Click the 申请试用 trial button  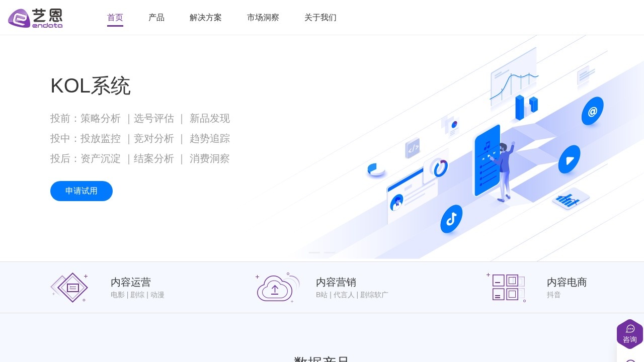point(81,191)
